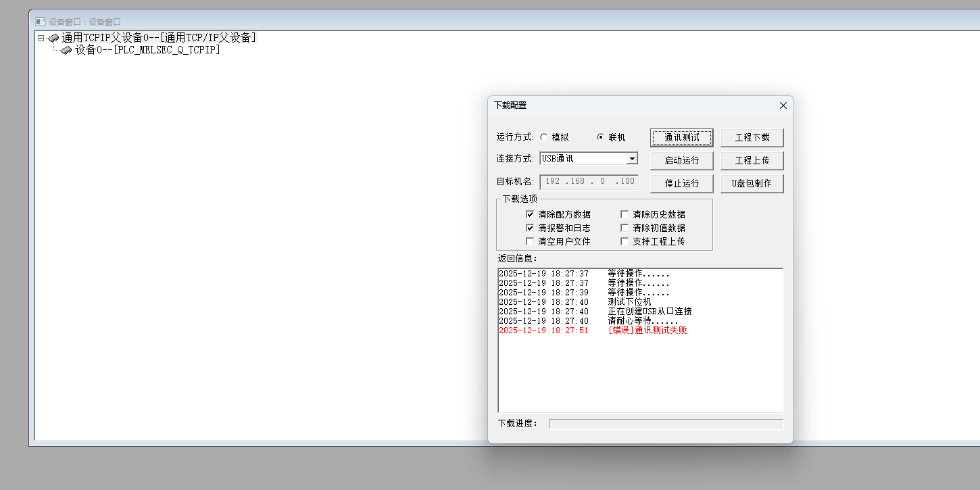980x490 pixels.
Task: Select 设备0--[PLC_MELSEC_Q_TCPIP] tree item
Action: point(147,50)
